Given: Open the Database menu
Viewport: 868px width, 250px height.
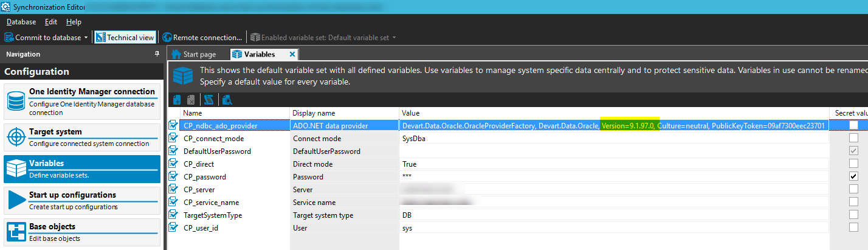Looking at the screenshot, I should 21,22.
